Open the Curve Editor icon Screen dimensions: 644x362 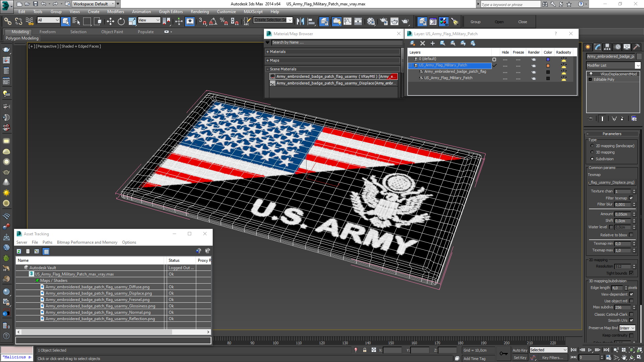[x=347, y=21]
